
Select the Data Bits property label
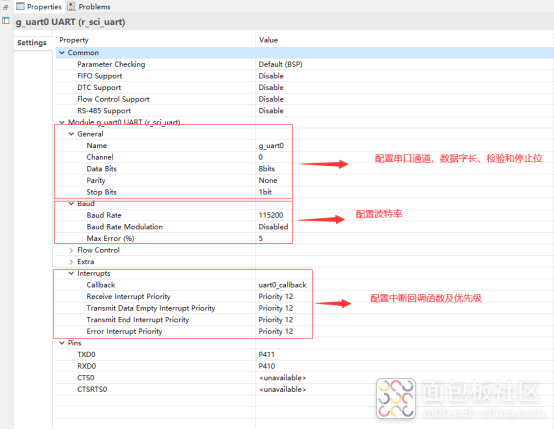pyautogui.click(x=102, y=169)
